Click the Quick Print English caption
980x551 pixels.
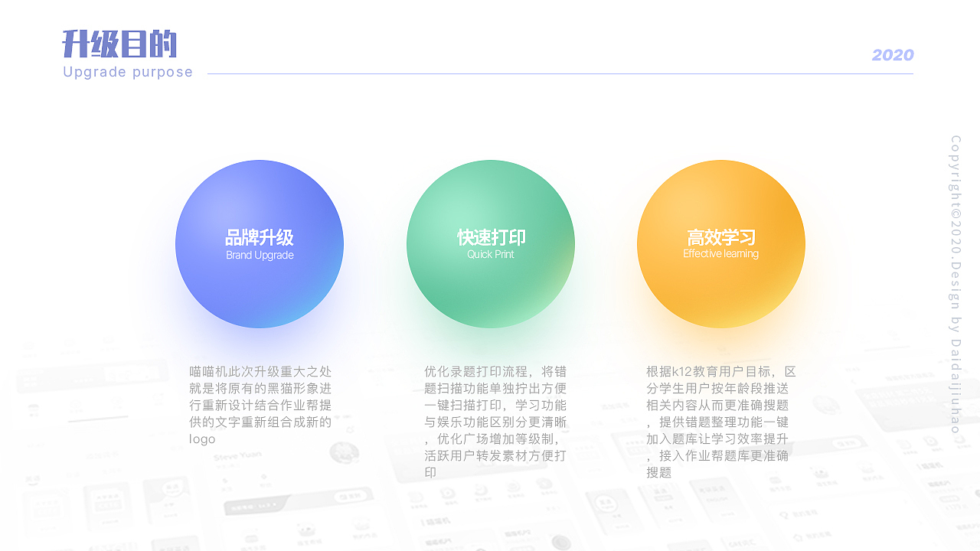tap(491, 256)
